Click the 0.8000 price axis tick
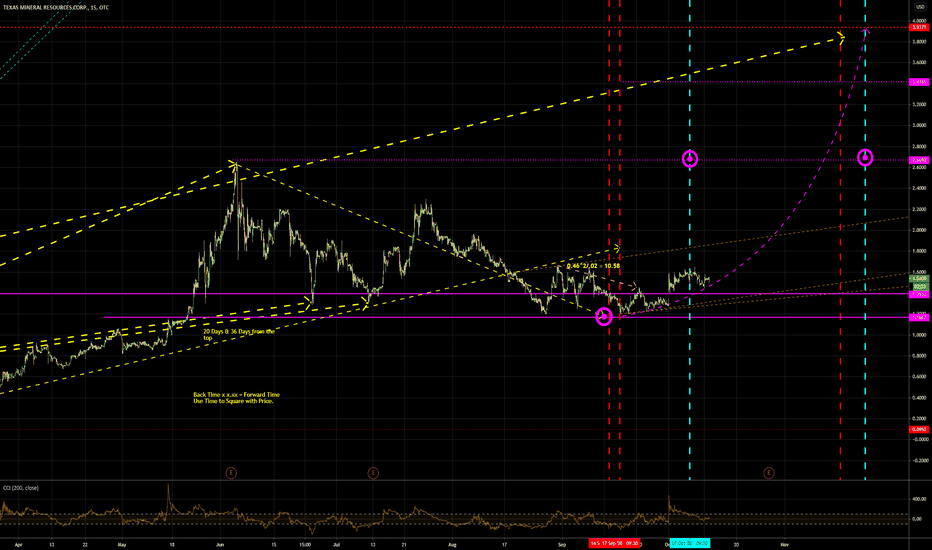The height and width of the screenshot is (550, 932). click(920, 356)
